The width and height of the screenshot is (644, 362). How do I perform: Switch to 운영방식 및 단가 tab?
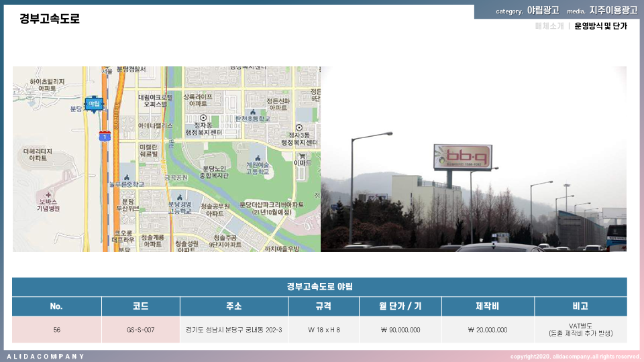600,26
